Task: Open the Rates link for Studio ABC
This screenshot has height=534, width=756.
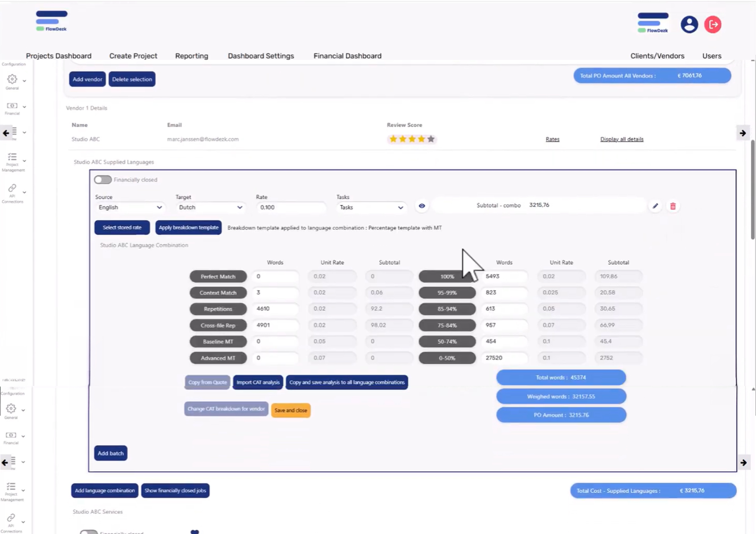Action: (552, 139)
